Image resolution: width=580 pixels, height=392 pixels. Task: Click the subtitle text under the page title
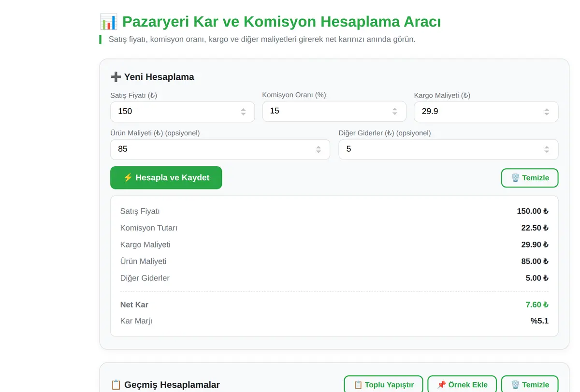point(262,39)
